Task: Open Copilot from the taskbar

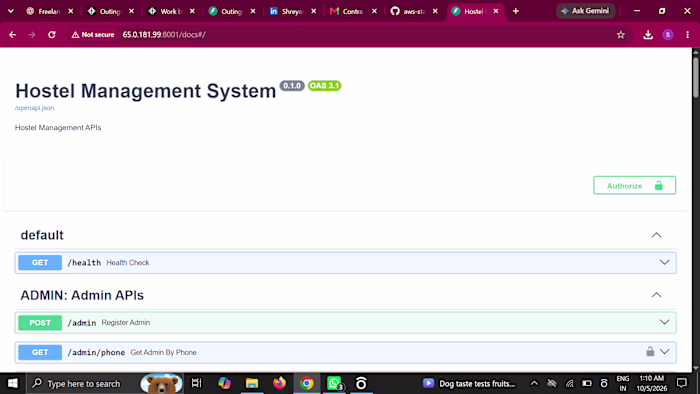Action: coord(224,383)
